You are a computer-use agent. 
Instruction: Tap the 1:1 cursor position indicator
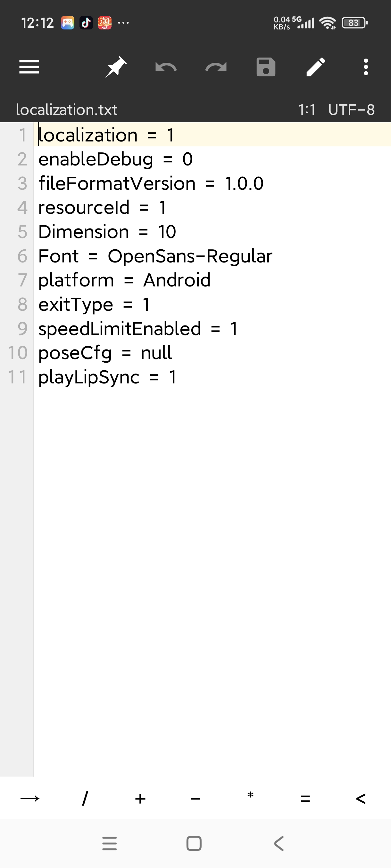[x=307, y=109]
